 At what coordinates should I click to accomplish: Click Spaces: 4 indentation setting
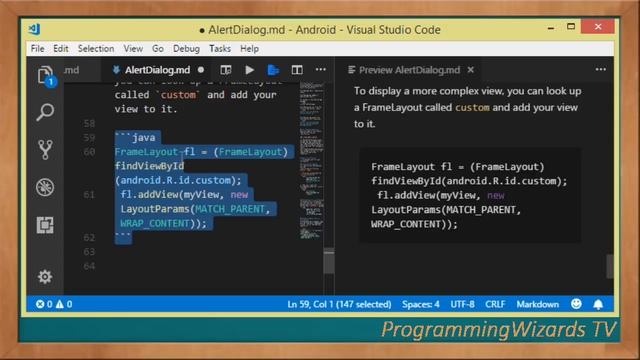tap(421, 304)
